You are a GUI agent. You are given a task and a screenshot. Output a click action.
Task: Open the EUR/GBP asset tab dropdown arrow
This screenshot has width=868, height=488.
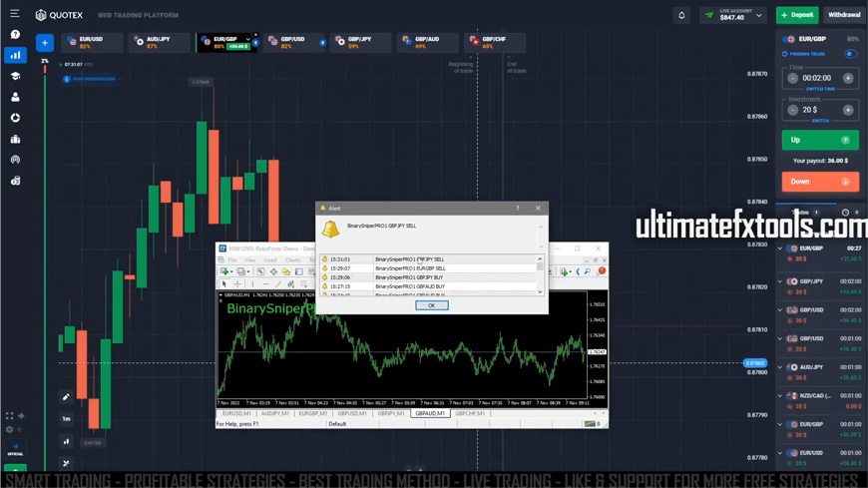247,39
